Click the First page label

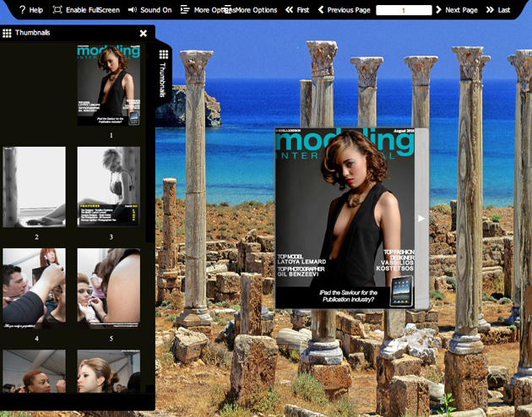coord(303,10)
